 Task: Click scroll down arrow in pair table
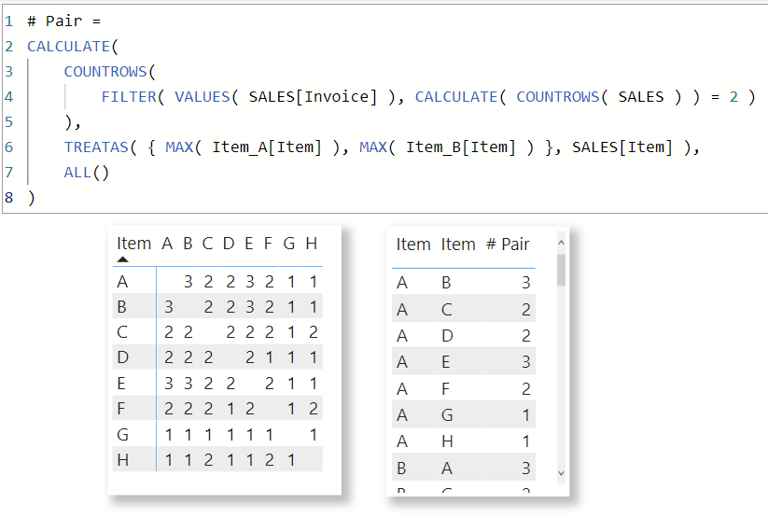tap(562, 473)
